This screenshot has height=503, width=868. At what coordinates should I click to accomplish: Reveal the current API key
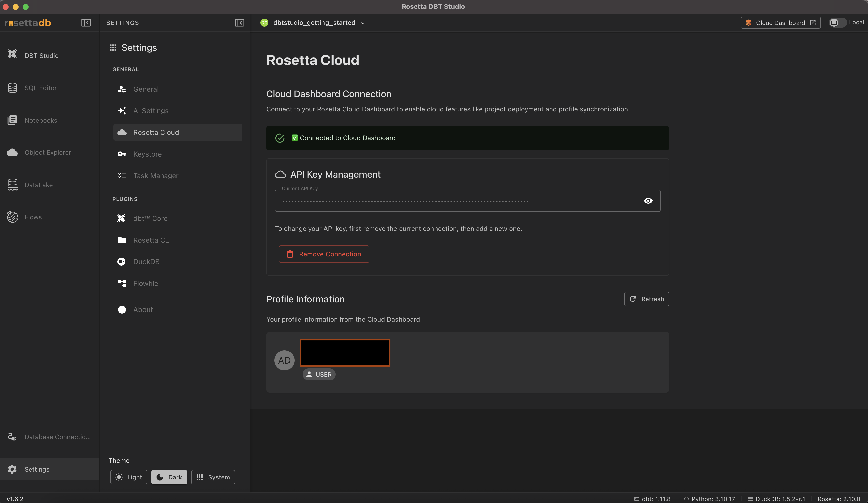648,201
